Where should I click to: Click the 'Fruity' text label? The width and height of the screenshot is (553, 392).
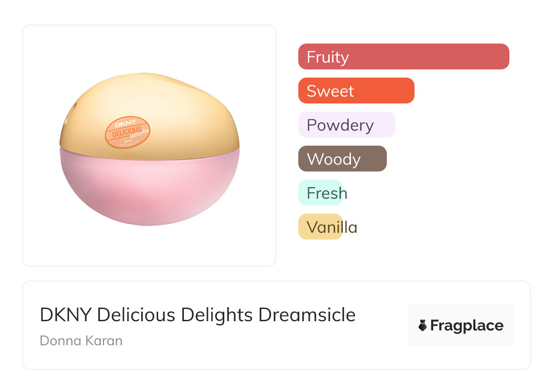point(328,57)
